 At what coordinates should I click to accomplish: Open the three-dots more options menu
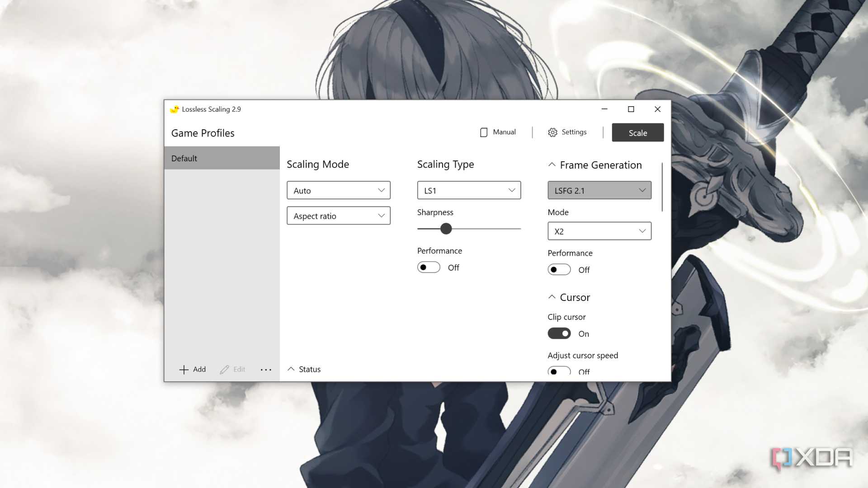point(266,370)
